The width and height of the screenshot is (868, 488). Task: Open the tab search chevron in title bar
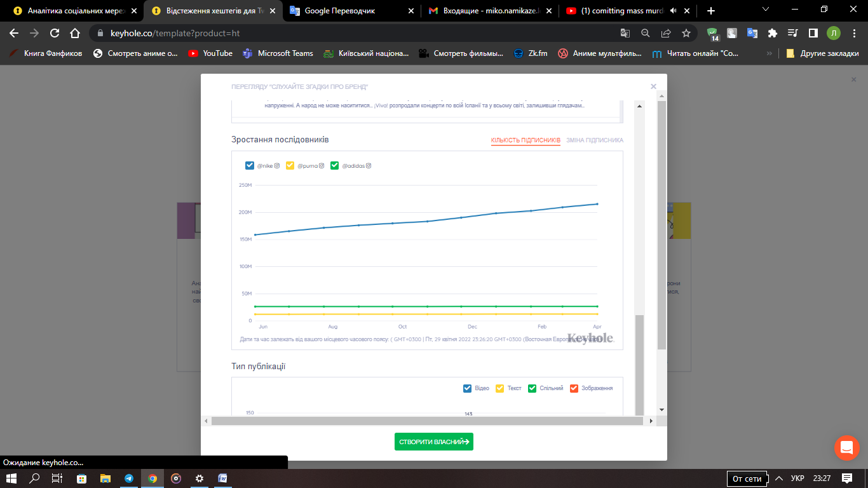[766, 10]
